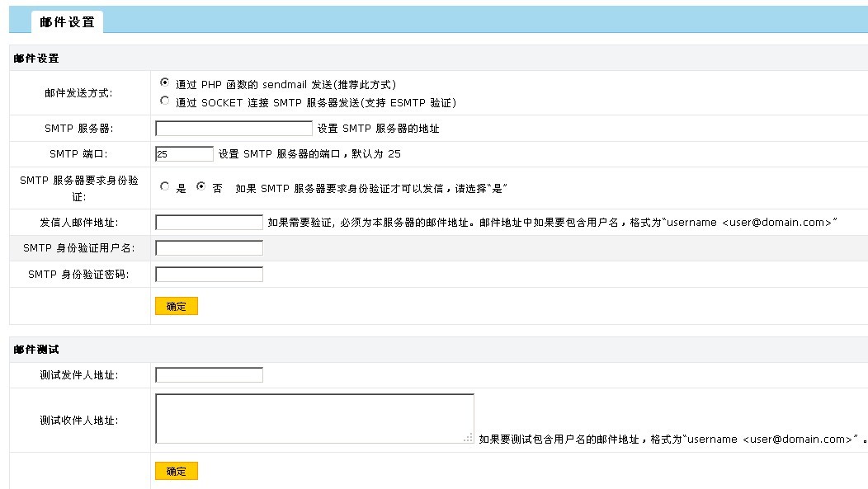Select the SOCKET SMTP radio button
The height and width of the screenshot is (489, 868).
tap(165, 101)
